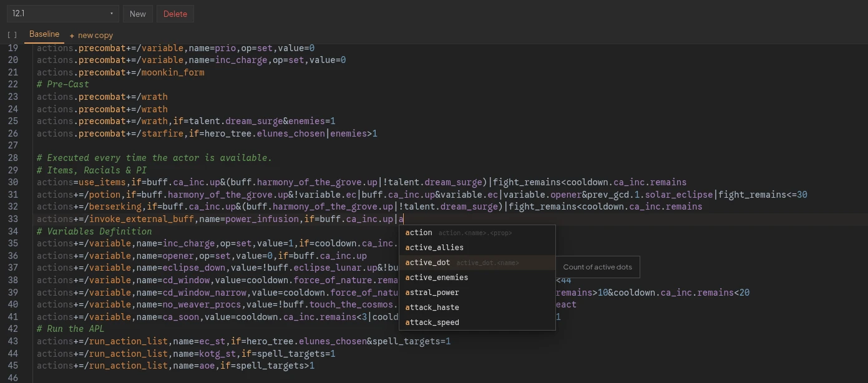Choose 'active_enemies' autocomplete suggestion
Viewport: 868px width, 383px height.
tap(477, 278)
